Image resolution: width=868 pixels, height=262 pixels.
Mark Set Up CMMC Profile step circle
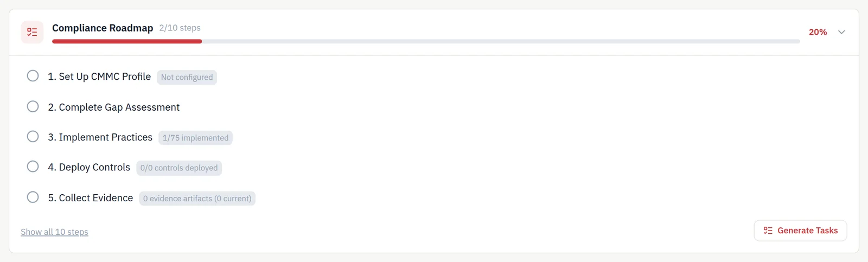tap(33, 76)
